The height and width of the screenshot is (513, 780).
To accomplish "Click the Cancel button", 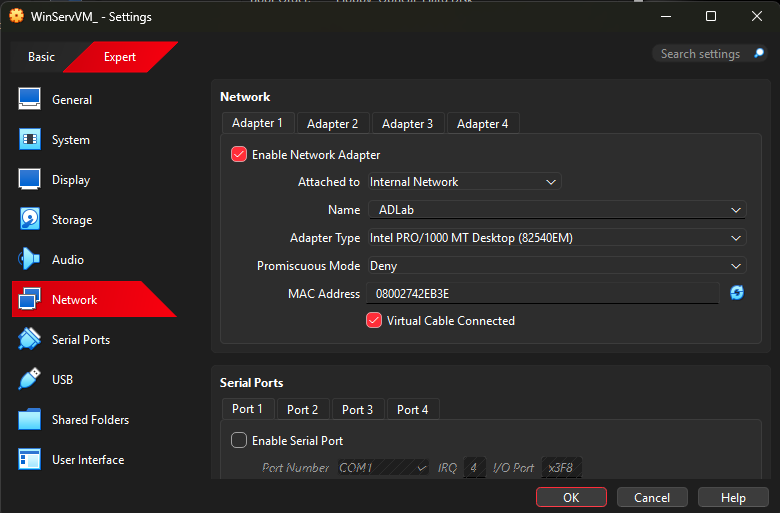I will click(x=652, y=497).
